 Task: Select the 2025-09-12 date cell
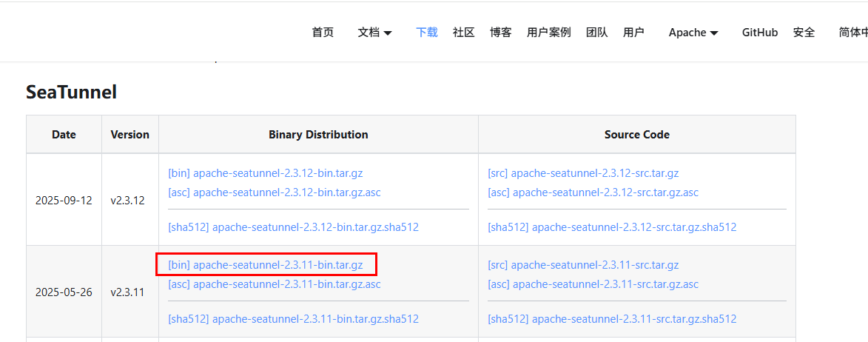[x=64, y=201]
